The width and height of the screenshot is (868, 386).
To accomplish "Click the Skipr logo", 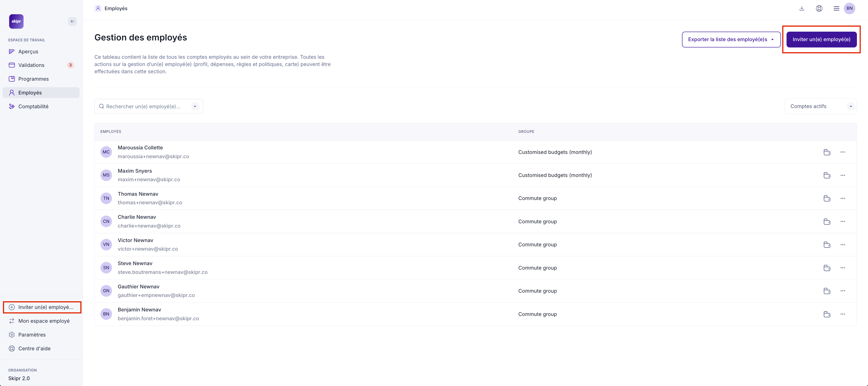I will click(16, 21).
